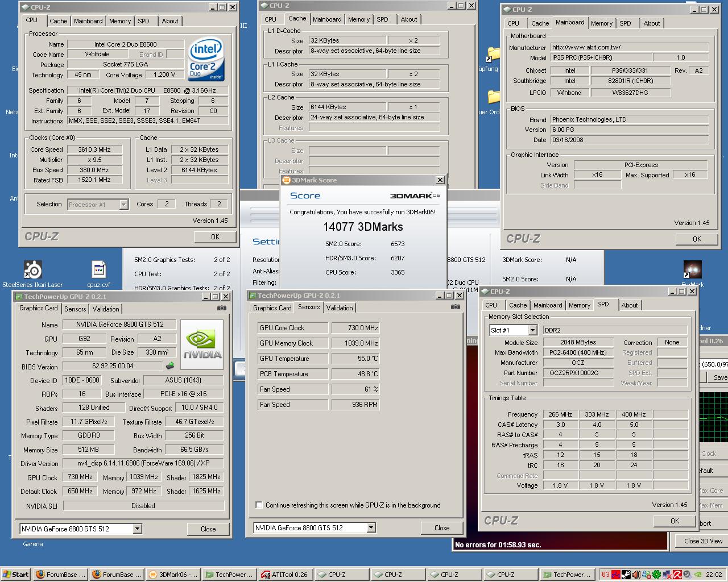Image resolution: width=728 pixels, height=582 pixels.
Task: Select the 14077 3DMarks score text
Action: pyautogui.click(x=363, y=227)
